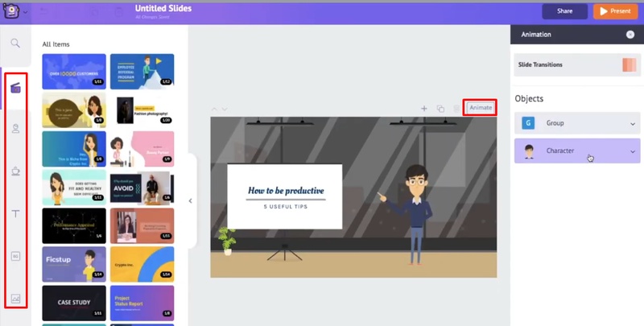Select 'How to be productive' text on slide

pyautogui.click(x=286, y=191)
